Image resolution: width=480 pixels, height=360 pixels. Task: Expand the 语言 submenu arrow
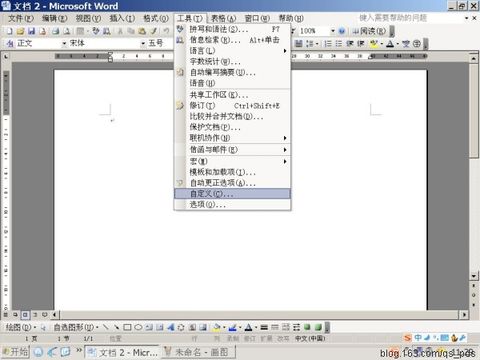[x=285, y=51]
